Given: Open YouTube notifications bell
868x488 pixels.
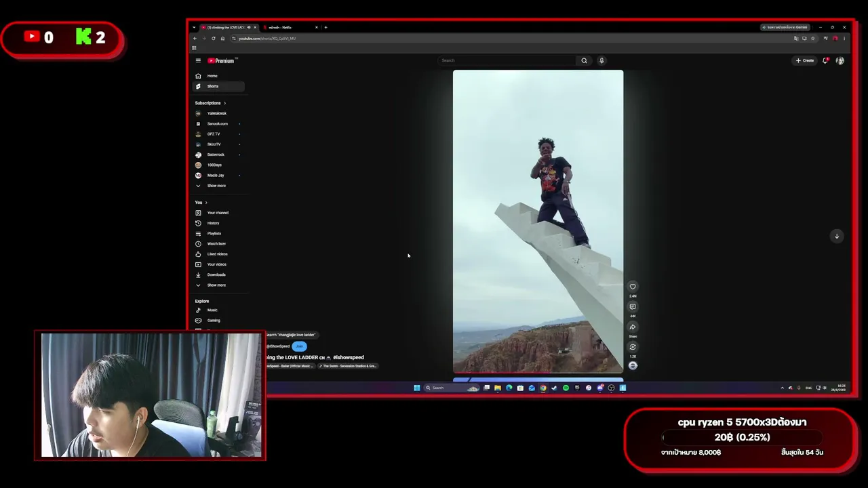Looking at the screenshot, I should point(825,60).
